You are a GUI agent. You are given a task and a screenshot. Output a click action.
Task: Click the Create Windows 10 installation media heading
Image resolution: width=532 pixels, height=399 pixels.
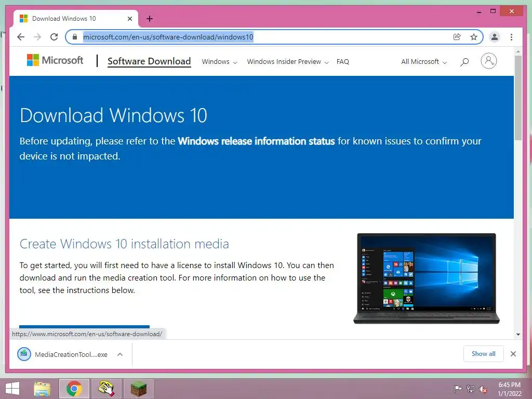point(124,244)
